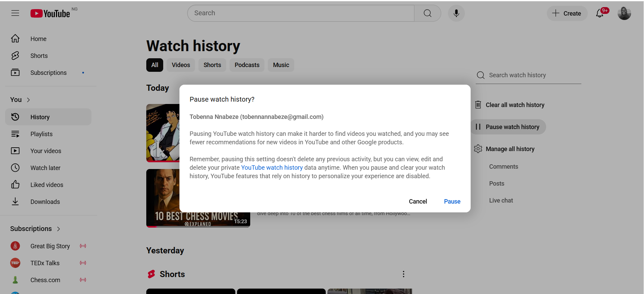Viewport: 644px width, 294px height.
Task: Open the notifications bell
Action: point(600,13)
